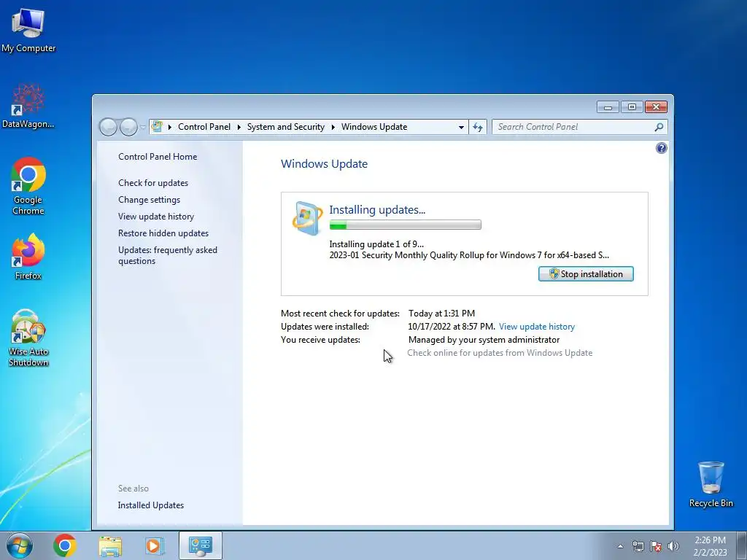The height and width of the screenshot is (560, 747).
Task: Click the Stop installation button
Action: (586, 274)
